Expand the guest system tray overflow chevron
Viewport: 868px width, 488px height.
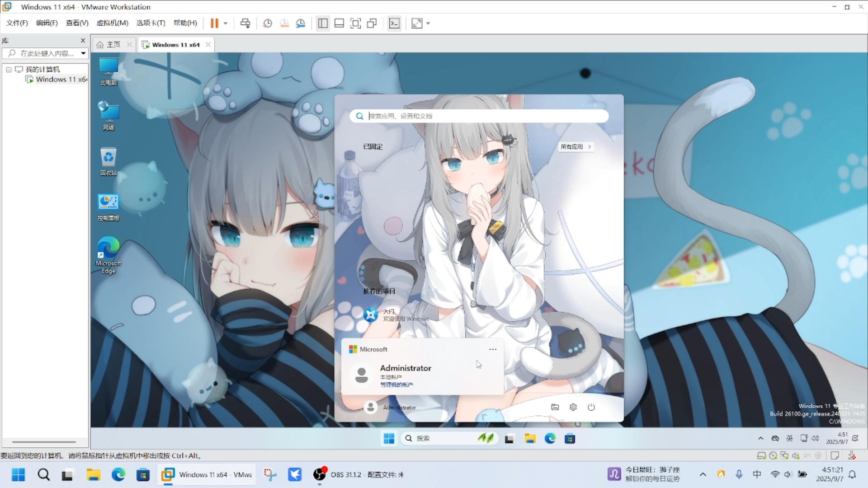[x=760, y=438]
